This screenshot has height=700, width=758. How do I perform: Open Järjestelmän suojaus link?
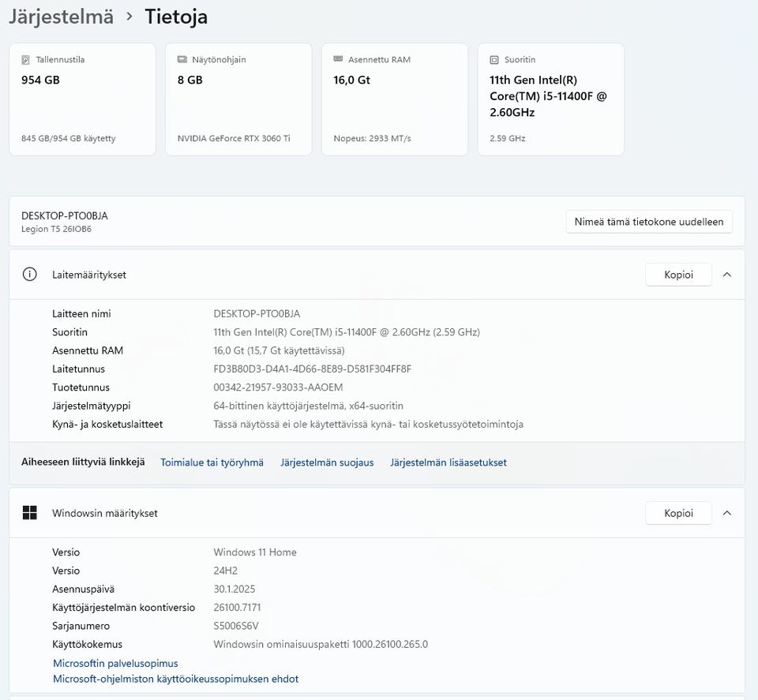point(327,462)
